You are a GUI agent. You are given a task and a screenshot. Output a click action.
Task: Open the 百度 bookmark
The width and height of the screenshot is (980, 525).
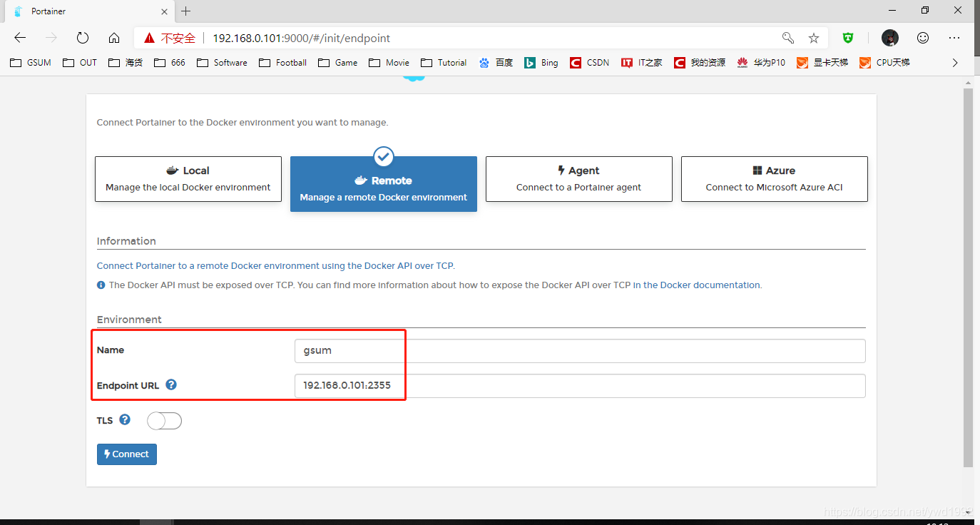496,62
